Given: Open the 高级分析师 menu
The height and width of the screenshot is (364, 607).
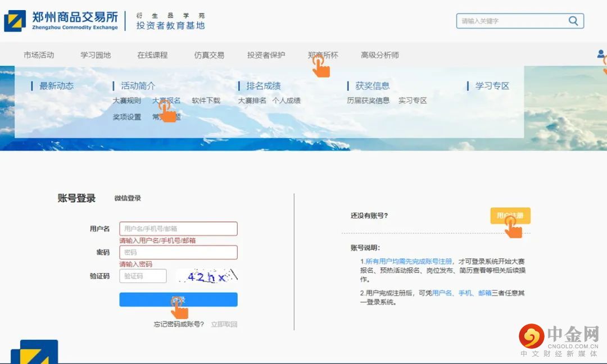Looking at the screenshot, I should point(380,55).
